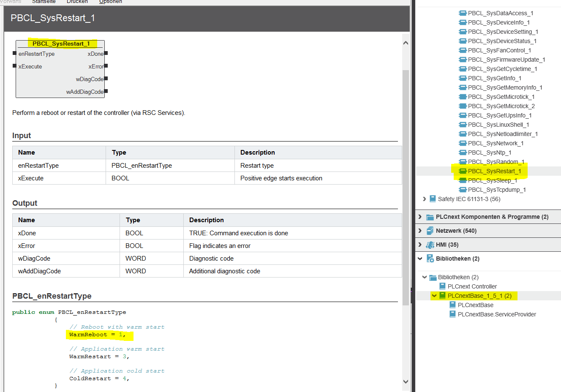
Task: Expand the Safety IEC 61131-3 node
Action: [x=424, y=199]
